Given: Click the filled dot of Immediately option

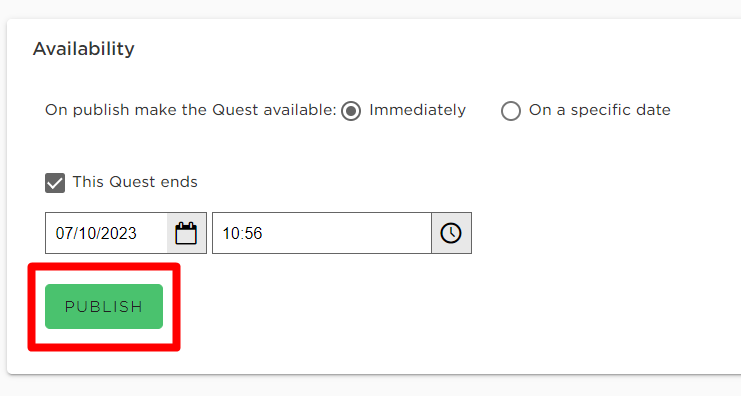Looking at the screenshot, I should (x=351, y=111).
